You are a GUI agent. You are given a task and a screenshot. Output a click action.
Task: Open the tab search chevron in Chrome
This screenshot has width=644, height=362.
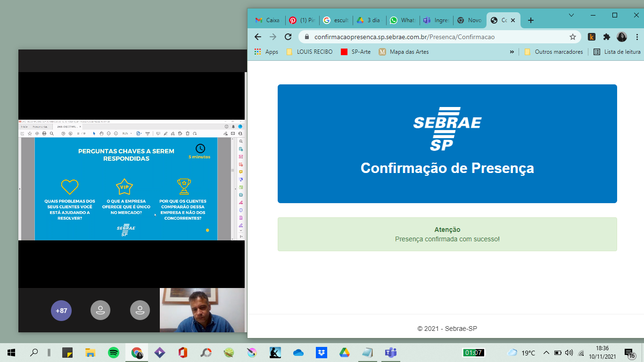click(571, 15)
